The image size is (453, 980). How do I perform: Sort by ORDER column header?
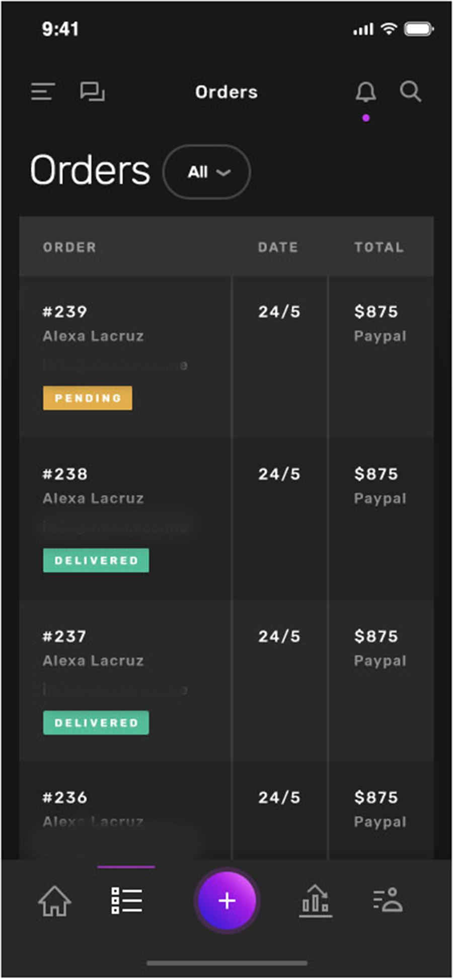(69, 247)
